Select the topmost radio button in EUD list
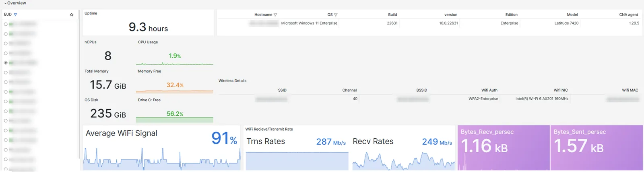This screenshot has height=172, width=644. click(x=6, y=24)
